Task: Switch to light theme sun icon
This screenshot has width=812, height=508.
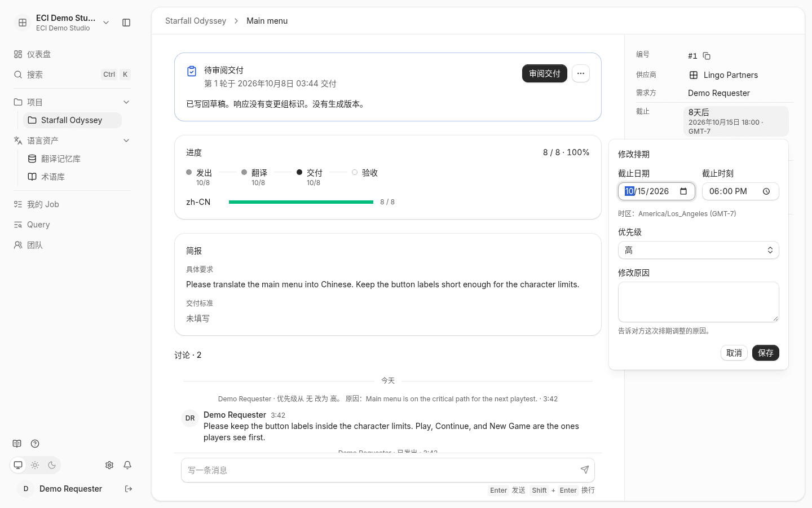Action: (x=35, y=465)
